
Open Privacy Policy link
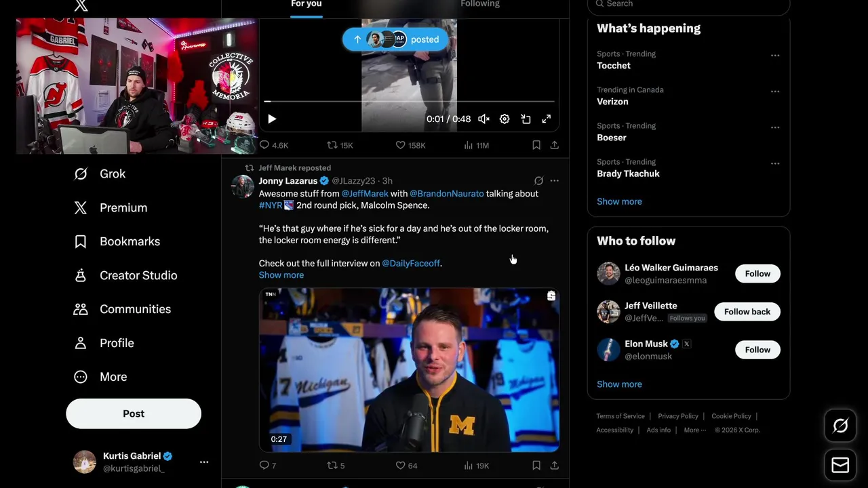tap(678, 416)
